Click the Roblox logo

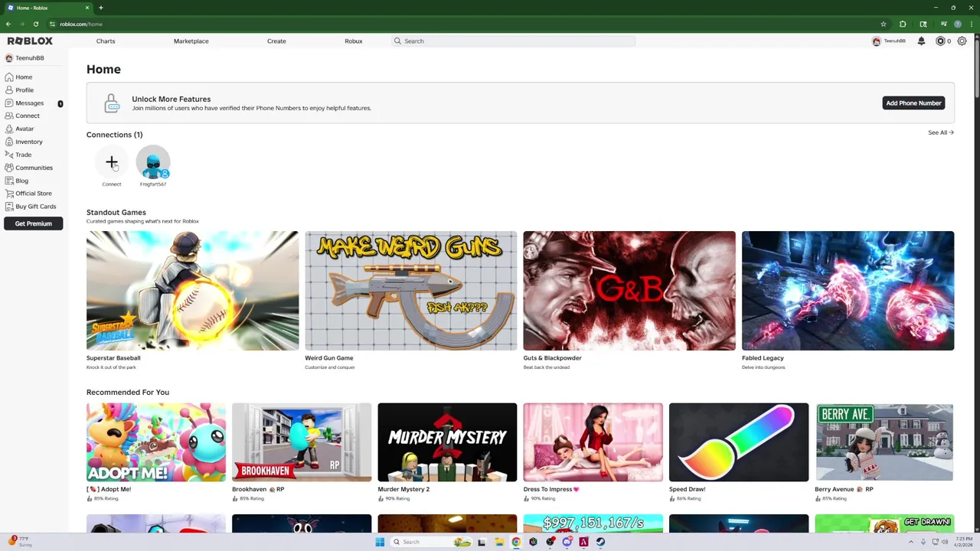30,41
